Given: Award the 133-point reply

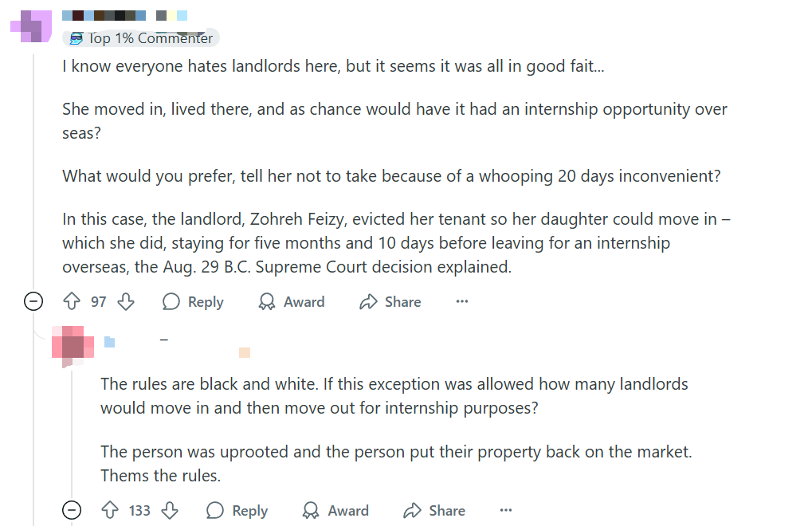Looking at the screenshot, I should (x=335, y=511).
